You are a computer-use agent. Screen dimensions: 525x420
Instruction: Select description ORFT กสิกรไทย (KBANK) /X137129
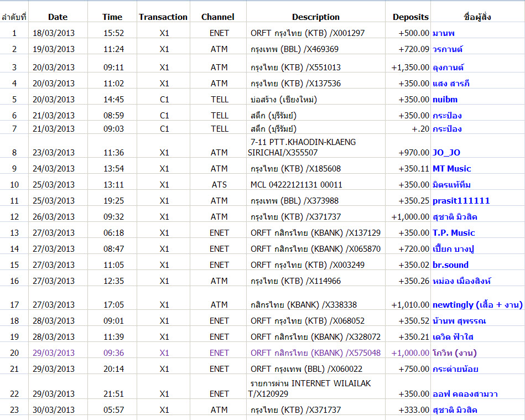pos(315,233)
